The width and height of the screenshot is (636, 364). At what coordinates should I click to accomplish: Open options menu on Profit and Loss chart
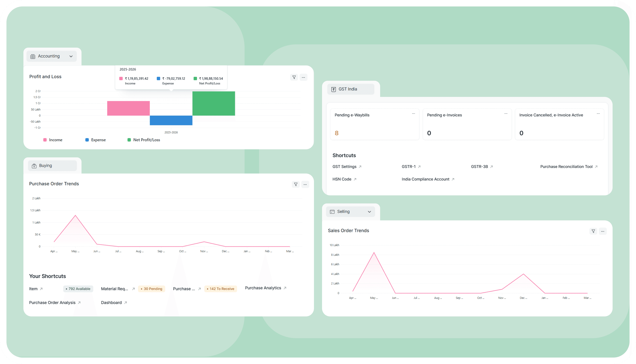(303, 77)
